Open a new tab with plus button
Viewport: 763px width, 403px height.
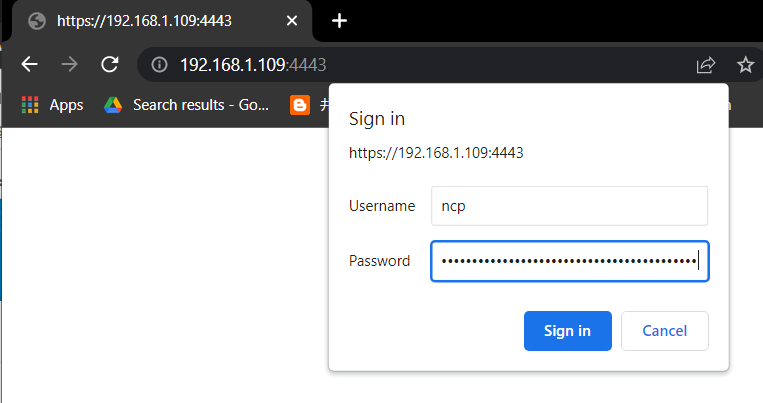[x=339, y=21]
